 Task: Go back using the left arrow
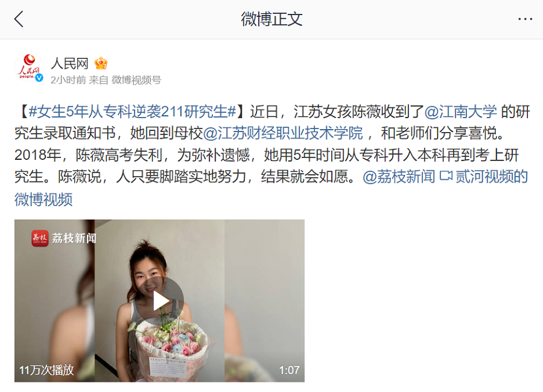point(19,19)
